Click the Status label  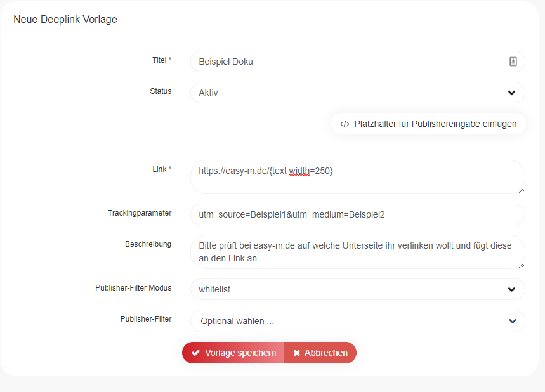tap(161, 91)
